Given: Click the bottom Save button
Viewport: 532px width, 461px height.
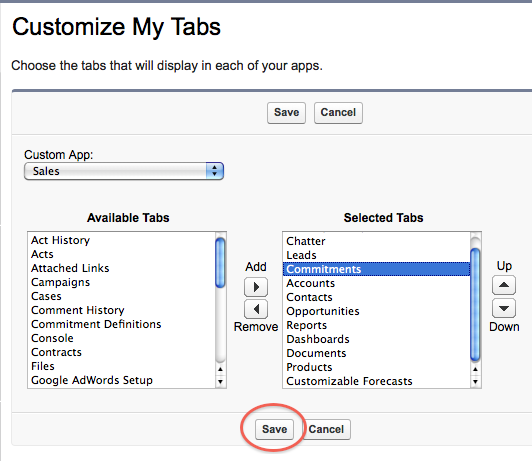Looking at the screenshot, I should (274, 429).
